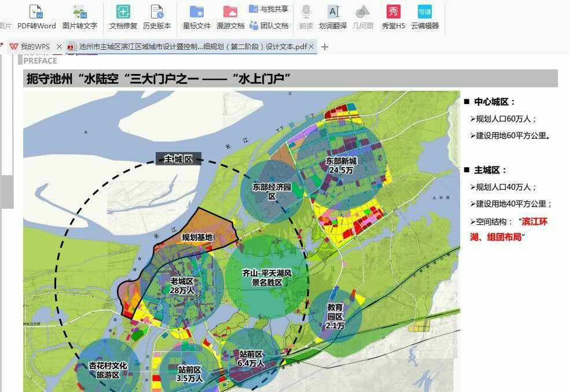Launch 秀堂H5 editor
The image size is (569, 392).
pos(394,17)
